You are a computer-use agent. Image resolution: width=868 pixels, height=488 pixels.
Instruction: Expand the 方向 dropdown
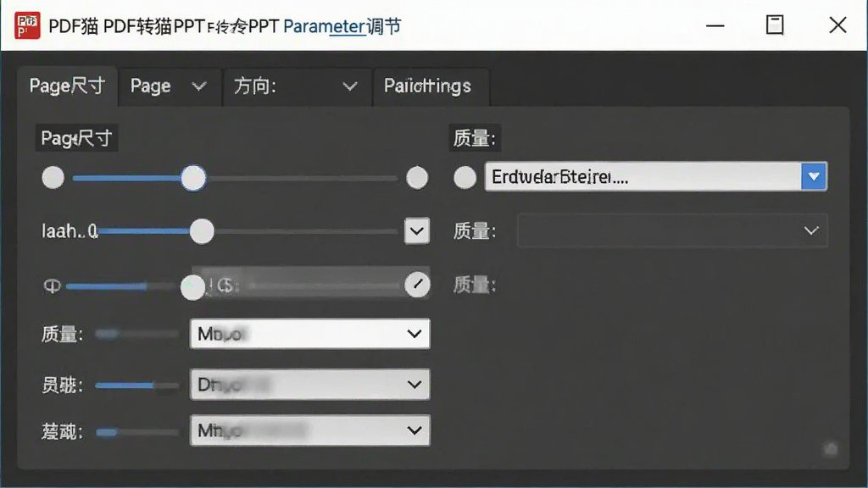296,86
